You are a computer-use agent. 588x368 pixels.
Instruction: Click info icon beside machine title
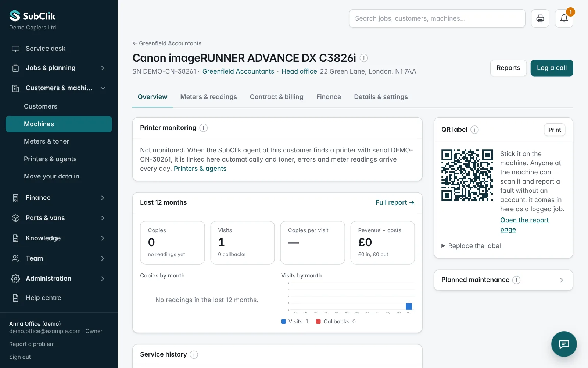click(364, 58)
